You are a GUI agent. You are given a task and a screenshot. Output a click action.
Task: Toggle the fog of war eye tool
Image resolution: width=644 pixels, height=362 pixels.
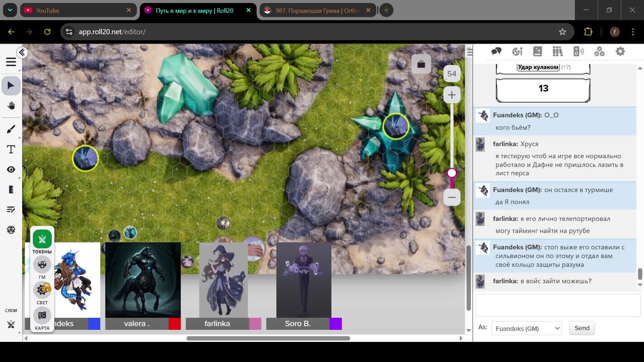tap(11, 170)
